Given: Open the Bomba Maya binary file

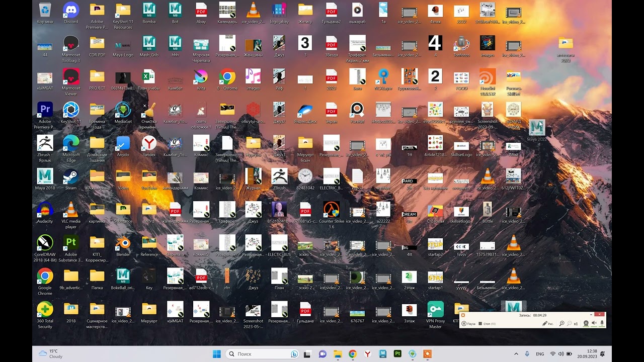Looking at the screenshot, I should 149,14.
